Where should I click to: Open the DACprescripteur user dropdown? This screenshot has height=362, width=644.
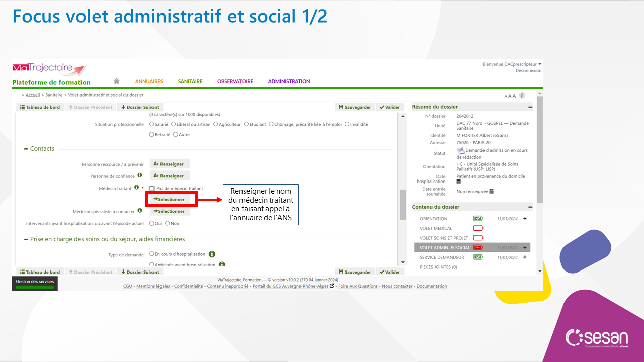point(540,64)
